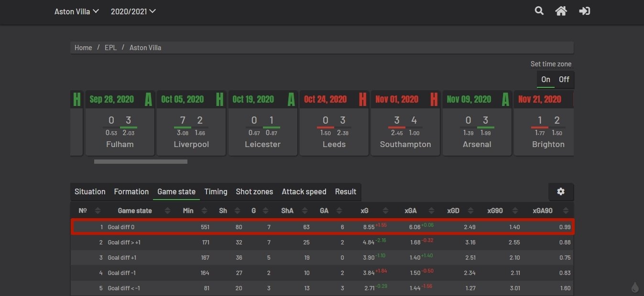Go to EPL breadcrumb link
The height and width of the screenshot is (296, 644).
pos(110,48)
